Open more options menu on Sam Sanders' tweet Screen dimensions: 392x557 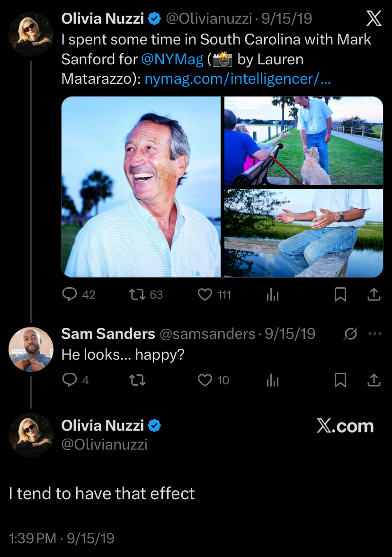pos(374,334)
